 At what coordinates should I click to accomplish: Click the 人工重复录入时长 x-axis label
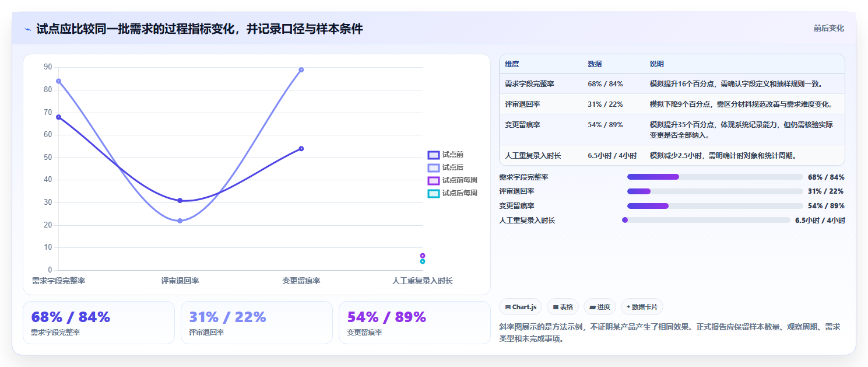pyautogui.click(x=423, y=281)
